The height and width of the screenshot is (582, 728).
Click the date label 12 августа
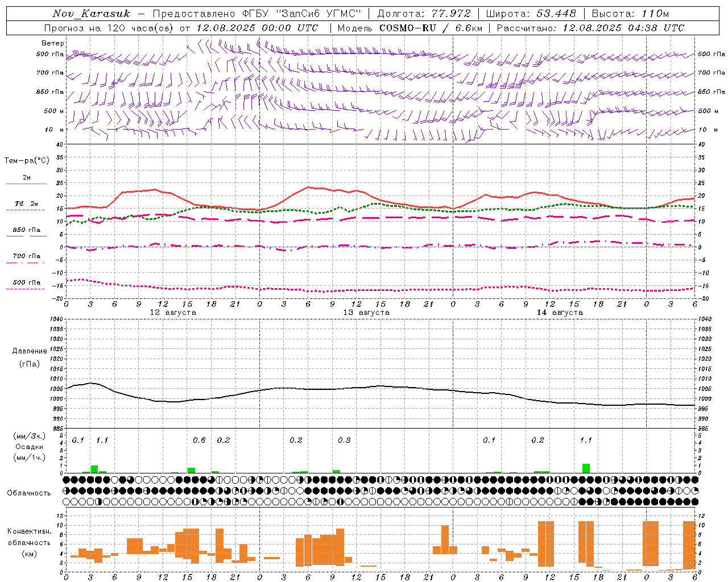pos(173,313)
